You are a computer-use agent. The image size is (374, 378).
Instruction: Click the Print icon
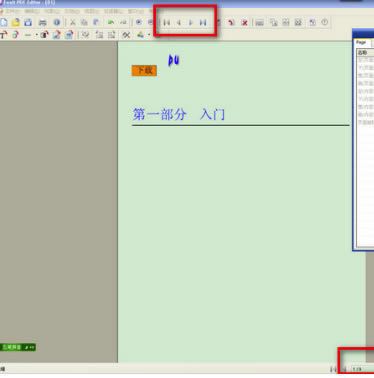43,23
